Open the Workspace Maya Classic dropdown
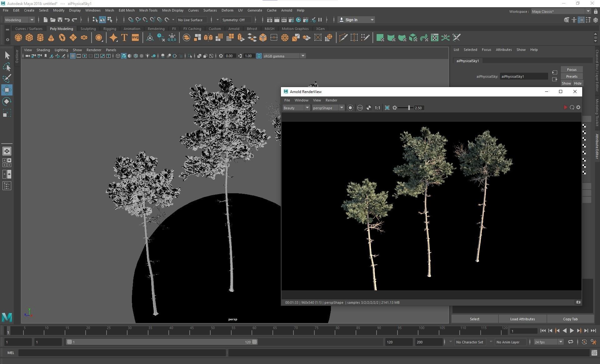The height and width of the screenshot is (364, 600). pos(561,11)
